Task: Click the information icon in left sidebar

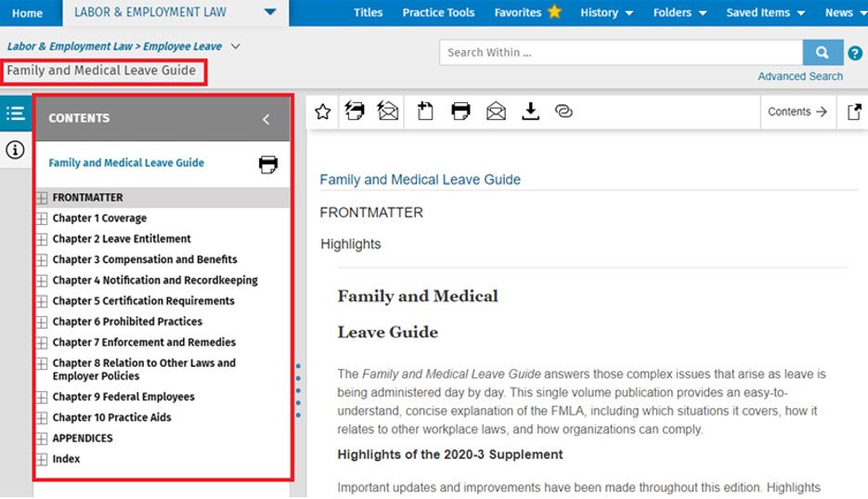Action: click(15, 151)
